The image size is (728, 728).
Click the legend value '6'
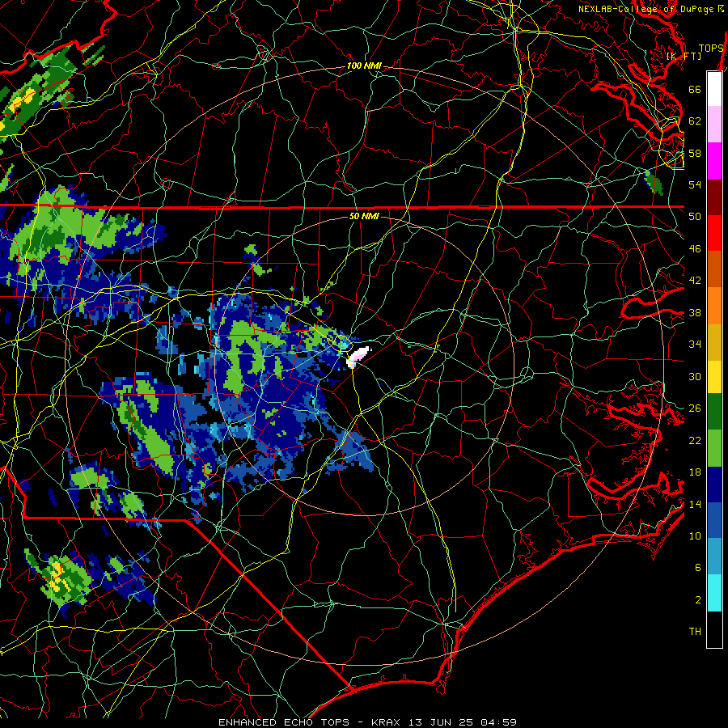[x=698, y=568]
